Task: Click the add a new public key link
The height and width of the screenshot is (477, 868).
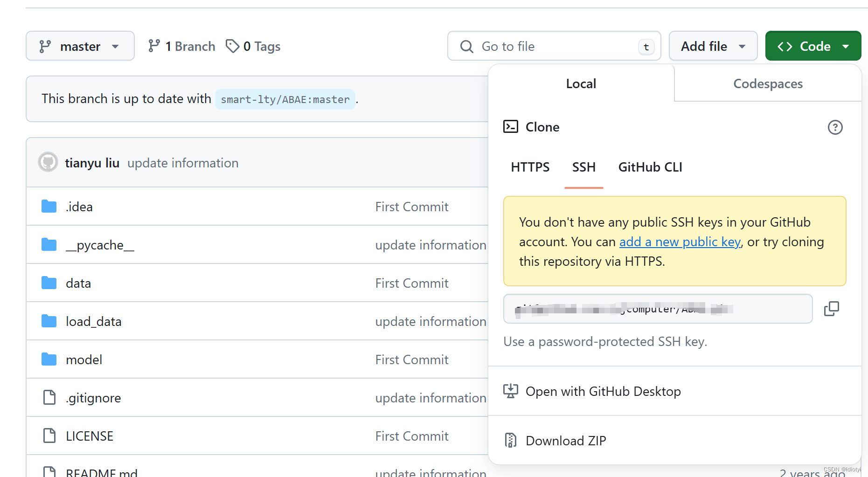Action: tap(680, 242)
